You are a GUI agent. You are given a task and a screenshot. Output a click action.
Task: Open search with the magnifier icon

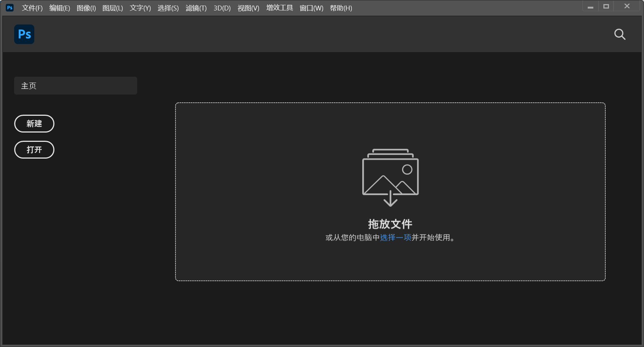(619, 34)
